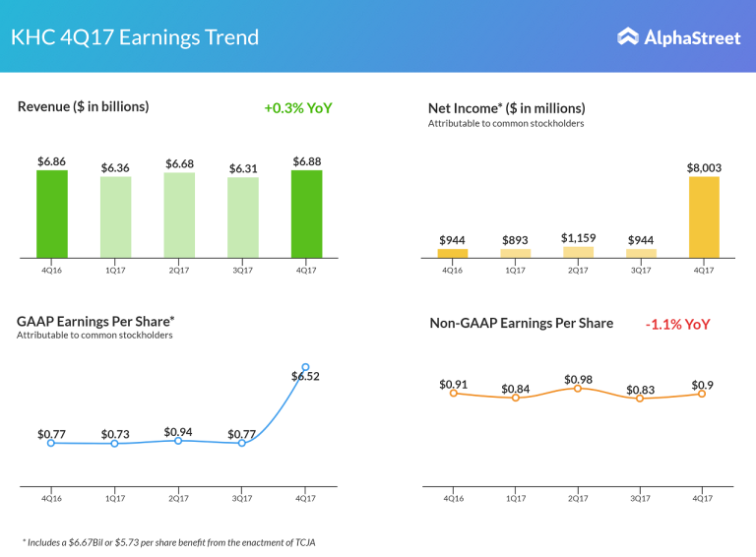Click the green +0.3% YoY revenue label
This screenshot has width=756, height=557.
click(x=297, y=108)
